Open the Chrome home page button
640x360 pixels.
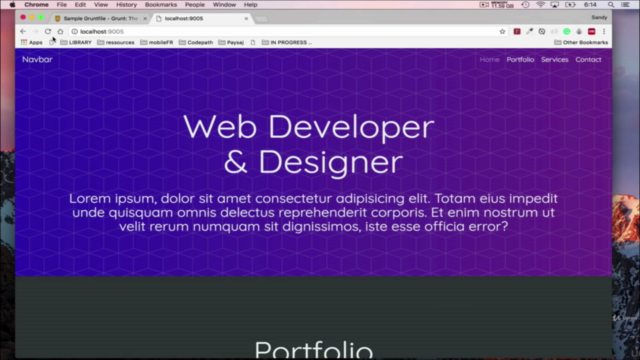click(x=60, y=31)
